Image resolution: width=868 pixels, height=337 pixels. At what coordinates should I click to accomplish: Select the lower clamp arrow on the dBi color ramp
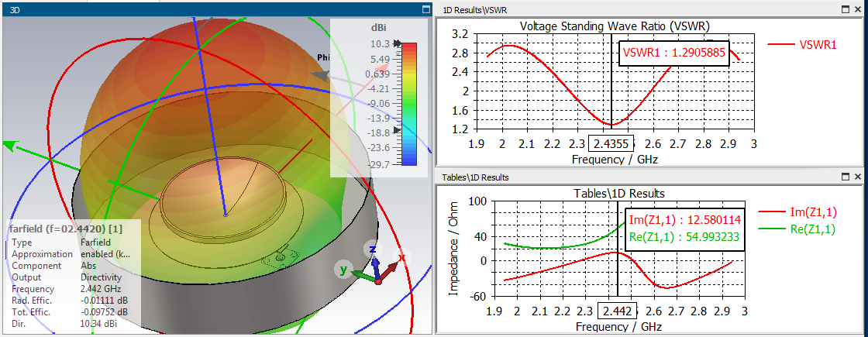coord(396,130)
